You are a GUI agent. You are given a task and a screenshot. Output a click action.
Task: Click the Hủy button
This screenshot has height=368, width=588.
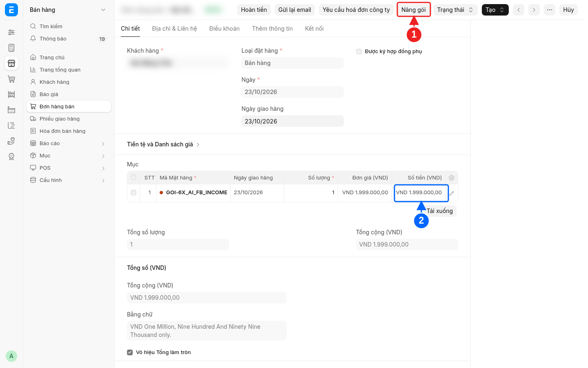[x=568, y=10]
